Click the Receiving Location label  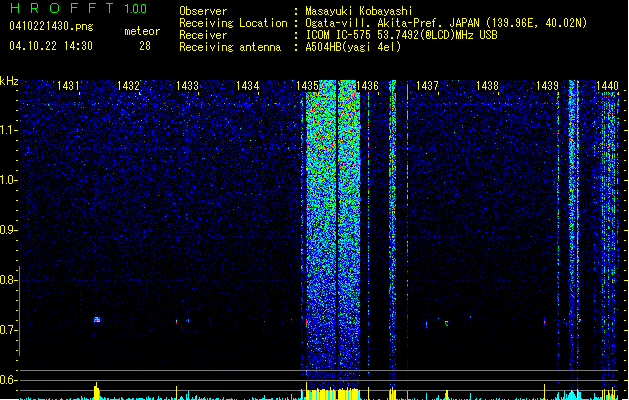[233, 23]
